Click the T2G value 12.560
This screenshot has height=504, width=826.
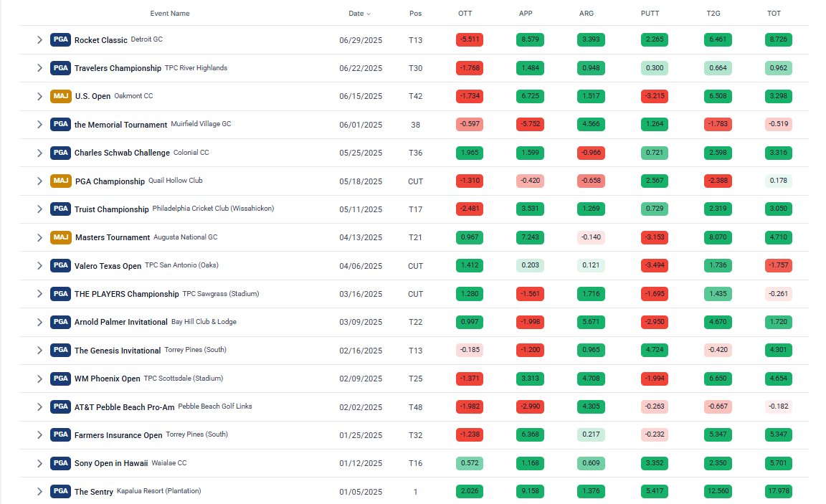(x=718, y=491)
